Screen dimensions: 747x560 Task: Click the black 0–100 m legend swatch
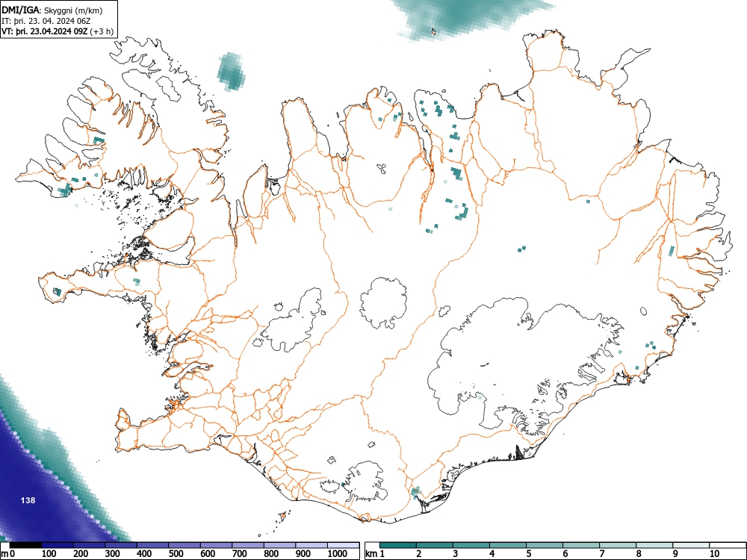tap(25, 545)
